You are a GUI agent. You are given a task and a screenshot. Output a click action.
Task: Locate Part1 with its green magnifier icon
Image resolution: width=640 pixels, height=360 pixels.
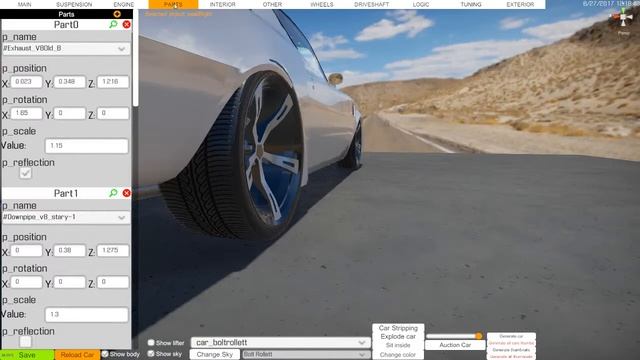[x=113, y=193]
